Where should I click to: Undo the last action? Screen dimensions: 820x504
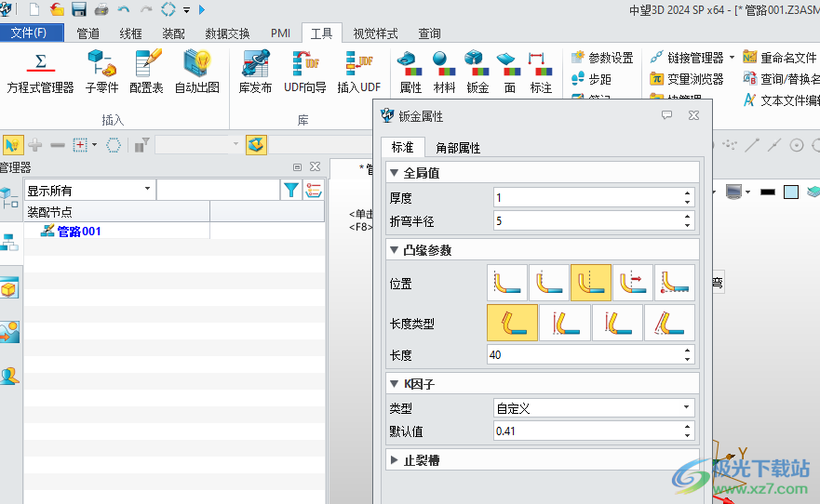click(x=124, y=9)
